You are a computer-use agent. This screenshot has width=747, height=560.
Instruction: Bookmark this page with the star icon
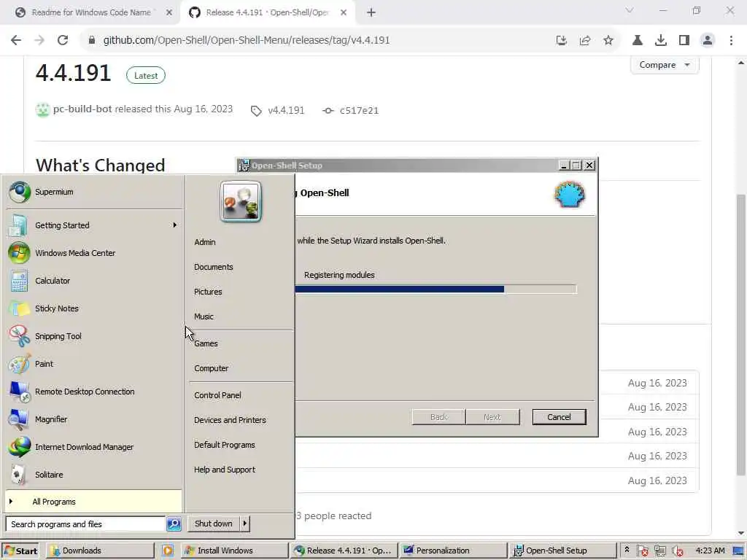[608, 40]
